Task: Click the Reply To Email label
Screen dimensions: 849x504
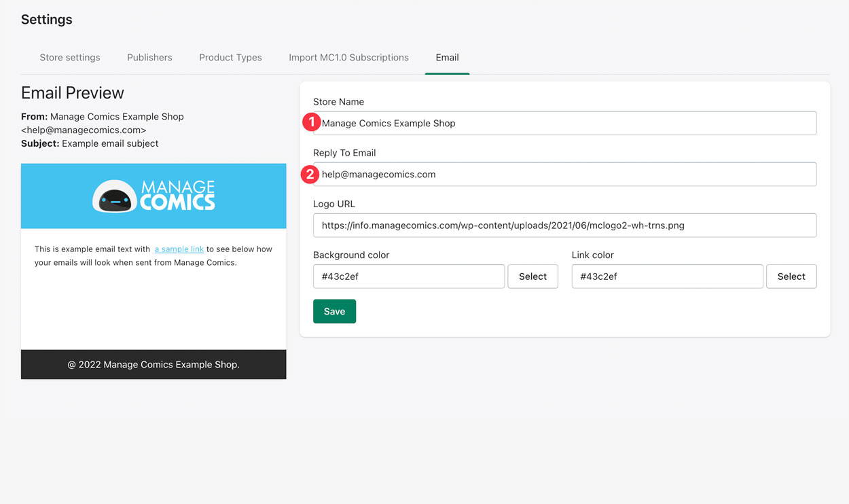Action: click(x=344, y=153)
